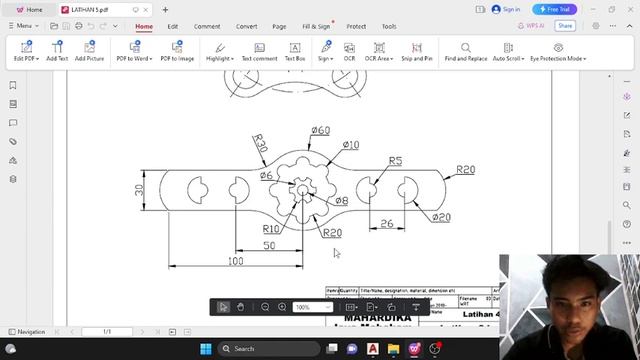Select the Add Picture tool
Viewport: 640px width, 360px height.
point(89,51)
